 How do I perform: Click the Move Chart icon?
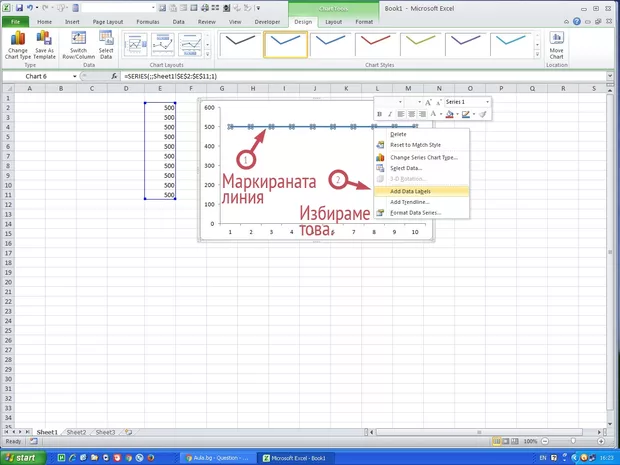[556, 46]
